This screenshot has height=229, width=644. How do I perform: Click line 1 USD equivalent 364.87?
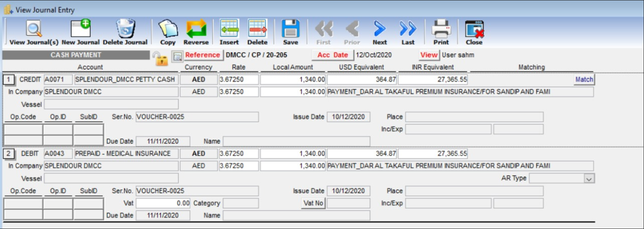(x=362, y=79)
